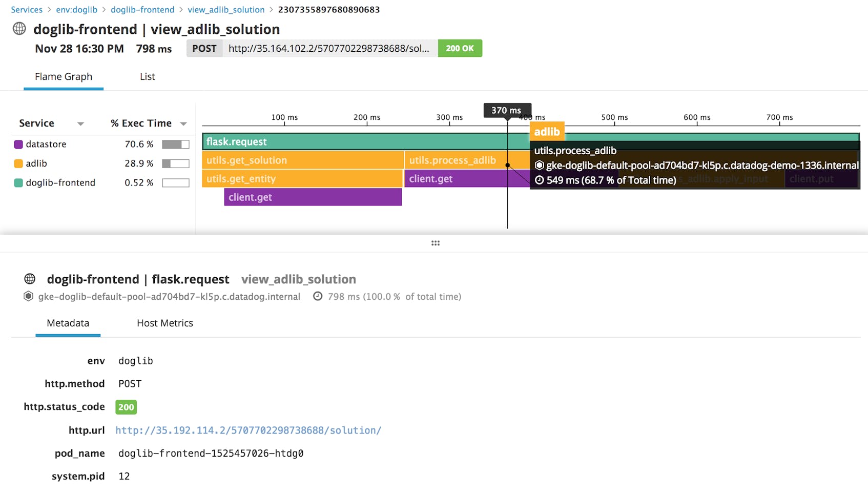Open the Service filter dropdown
This screenshot has width=868, height=493.
pos(80,124)
